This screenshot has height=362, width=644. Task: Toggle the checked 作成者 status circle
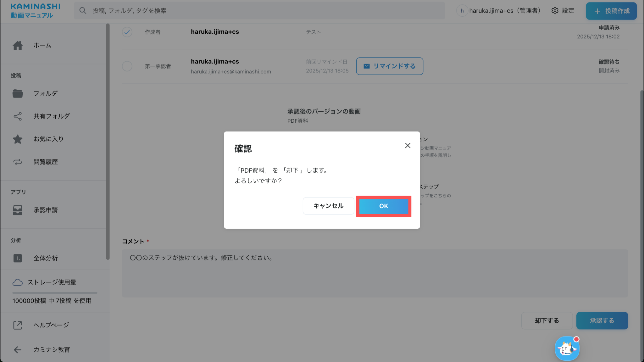click(127, 32)
